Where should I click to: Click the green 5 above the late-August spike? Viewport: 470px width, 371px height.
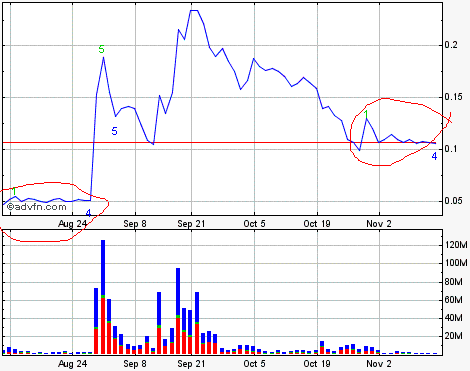click(101, 49)
